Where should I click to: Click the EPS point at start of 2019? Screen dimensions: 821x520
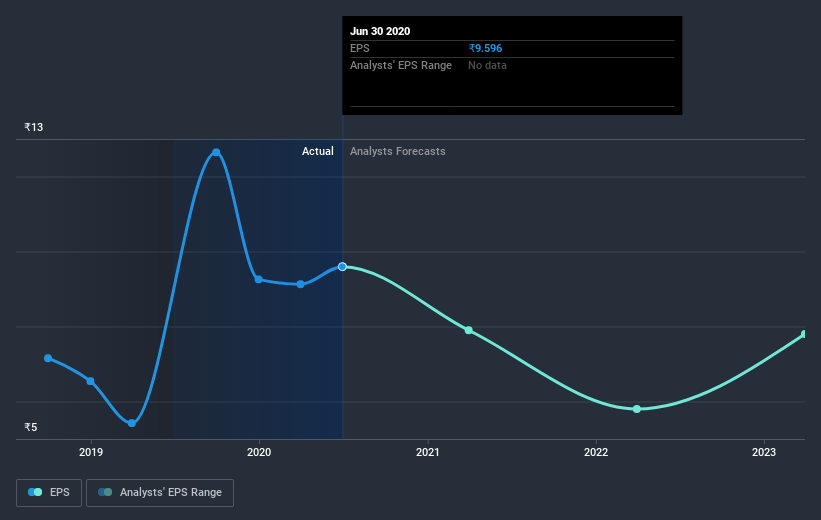(91, 381)
